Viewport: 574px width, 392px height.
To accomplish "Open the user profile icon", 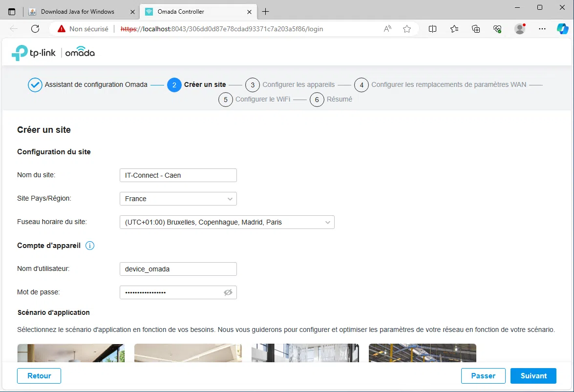I will click(x=520, y=29).
